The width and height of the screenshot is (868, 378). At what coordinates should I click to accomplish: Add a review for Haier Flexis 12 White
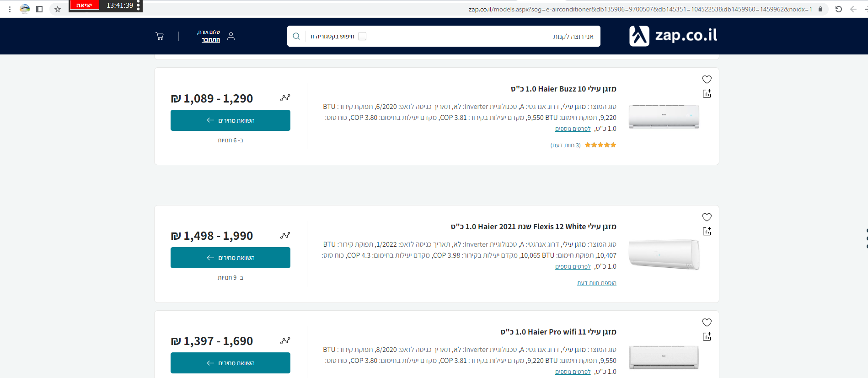(597, 283)
